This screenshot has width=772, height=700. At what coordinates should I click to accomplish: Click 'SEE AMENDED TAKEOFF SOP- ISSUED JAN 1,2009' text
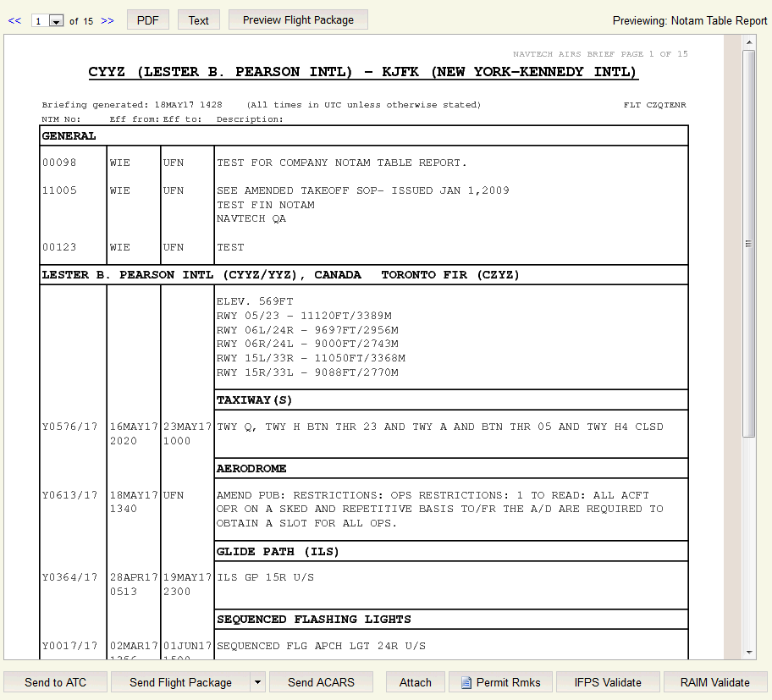[x=363, y=190]
